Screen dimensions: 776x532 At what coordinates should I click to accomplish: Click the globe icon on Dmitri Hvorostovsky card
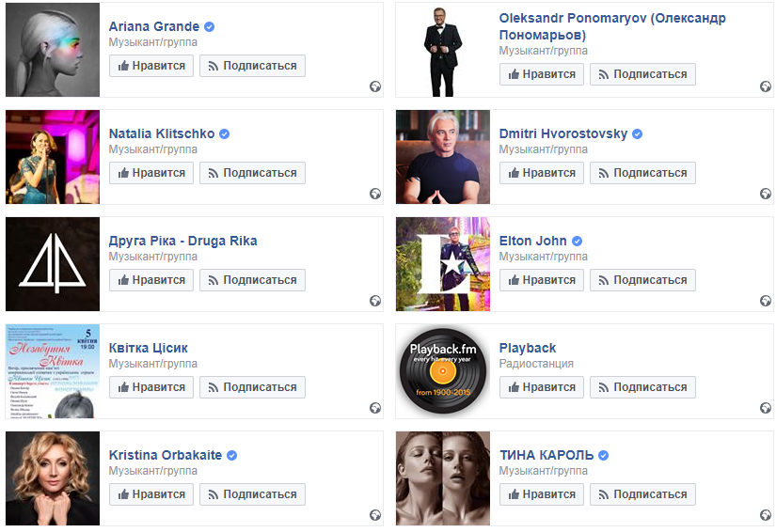click(x=766, y=194)
